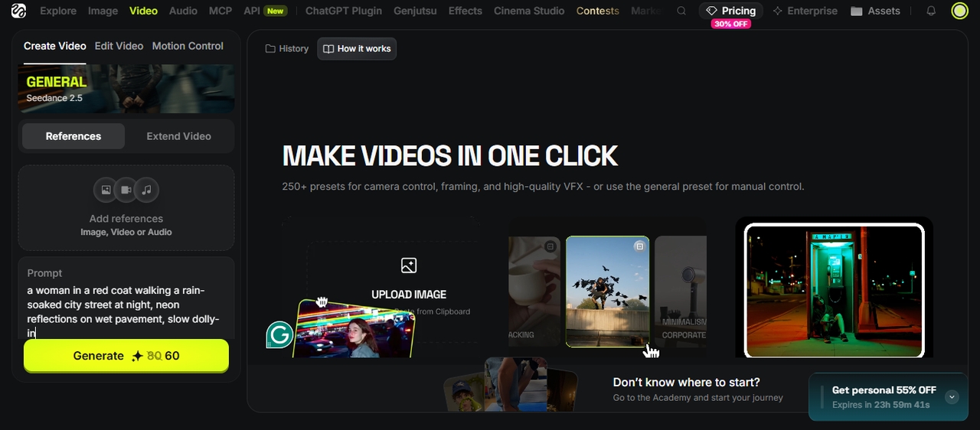Switch to the Motion Control tab
This screenshot has height=430, width=980.
pos(188,46)
